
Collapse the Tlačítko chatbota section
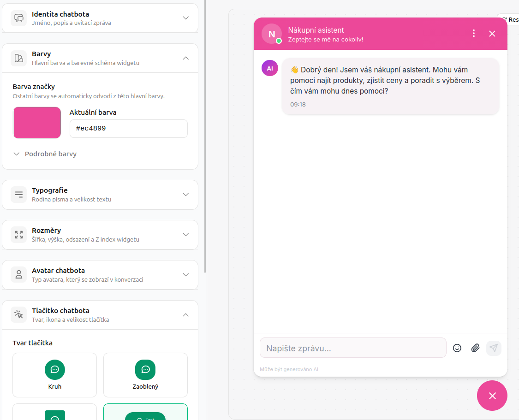click(185, 315)
